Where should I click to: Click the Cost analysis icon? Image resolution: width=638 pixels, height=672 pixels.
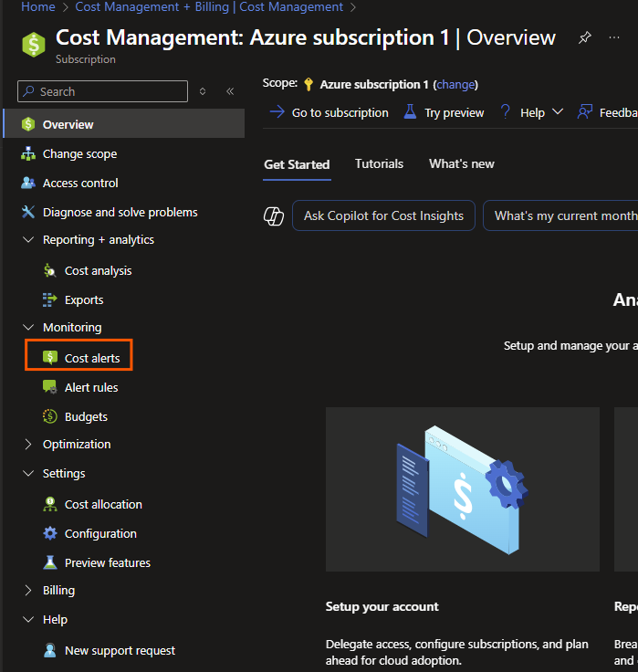click(x=49, y=270)
